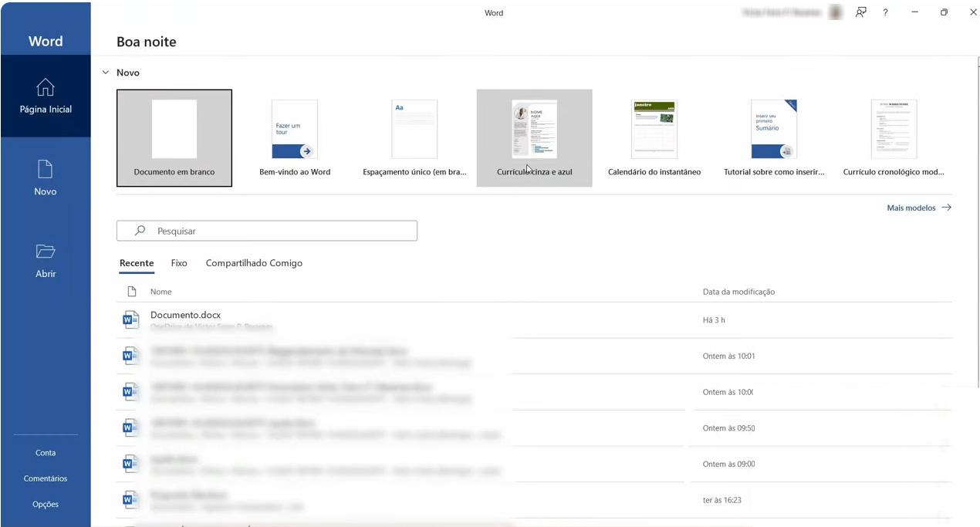Open the Calendário do instantâneo template
This screenshot has height=527, width=980.
(654, 138)
